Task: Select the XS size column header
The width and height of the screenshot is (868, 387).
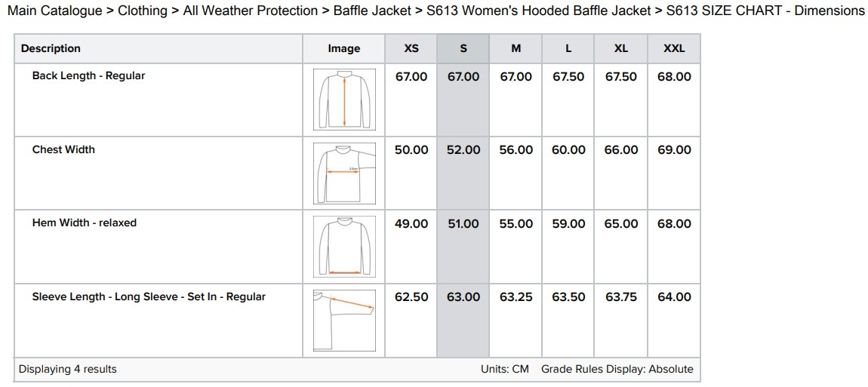Action: pos(411,49)
